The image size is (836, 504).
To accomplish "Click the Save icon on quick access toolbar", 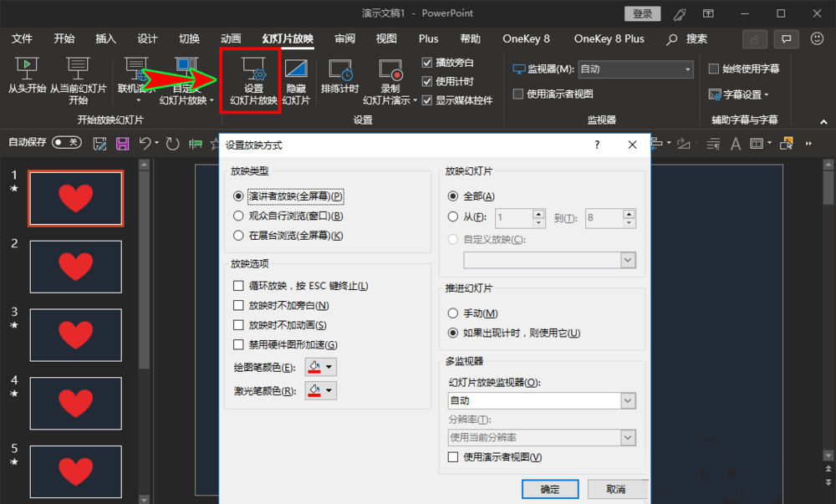I will tap(124, 144).
